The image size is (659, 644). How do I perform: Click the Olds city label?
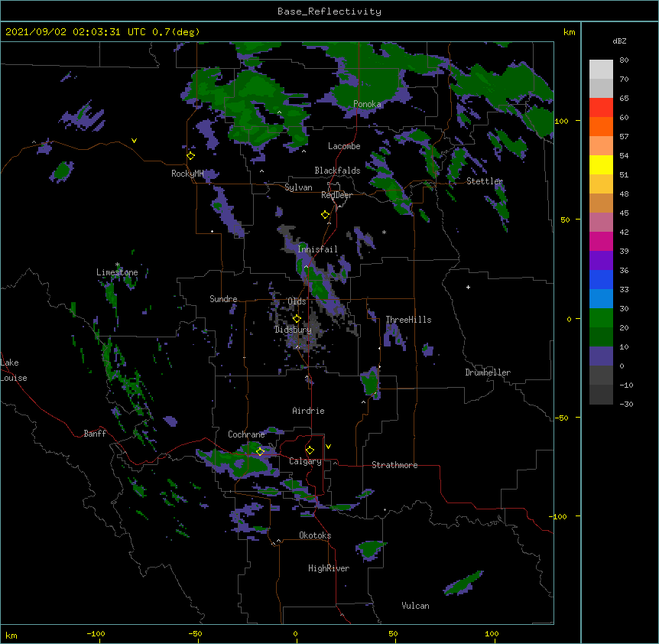[297, 301]
